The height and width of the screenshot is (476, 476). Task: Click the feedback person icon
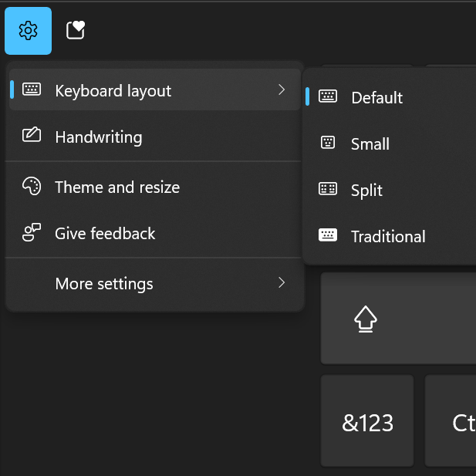(x=32, y=232)
